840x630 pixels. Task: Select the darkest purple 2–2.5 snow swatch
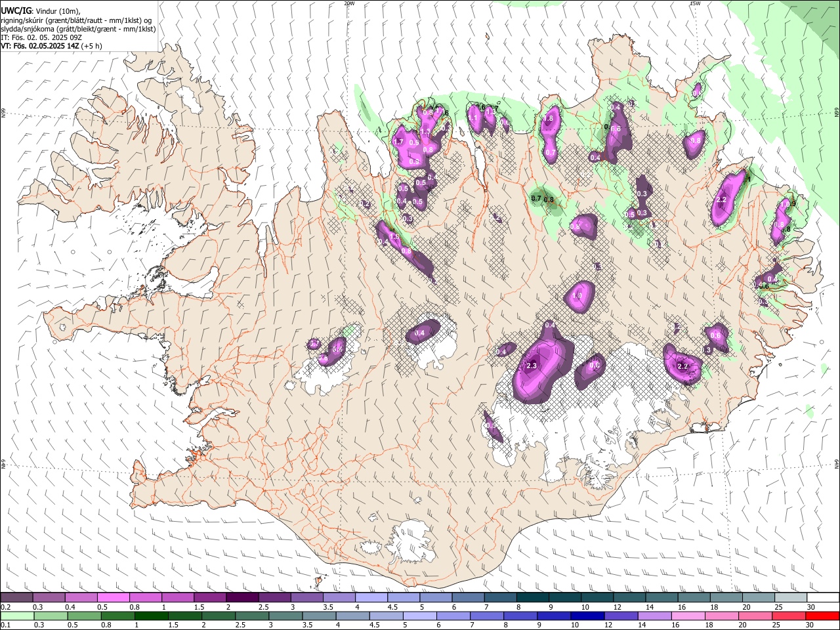click(x=243, y=598)
